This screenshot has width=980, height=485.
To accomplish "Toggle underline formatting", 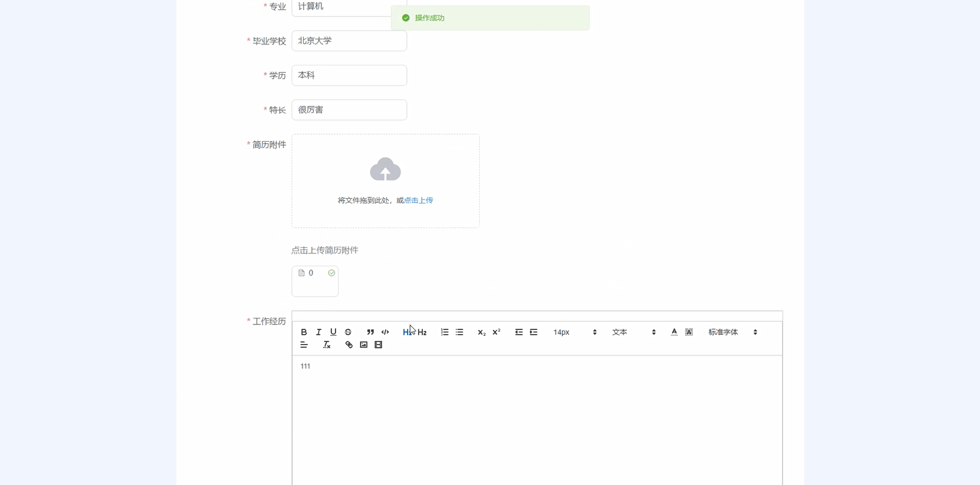I will point(333,332).
